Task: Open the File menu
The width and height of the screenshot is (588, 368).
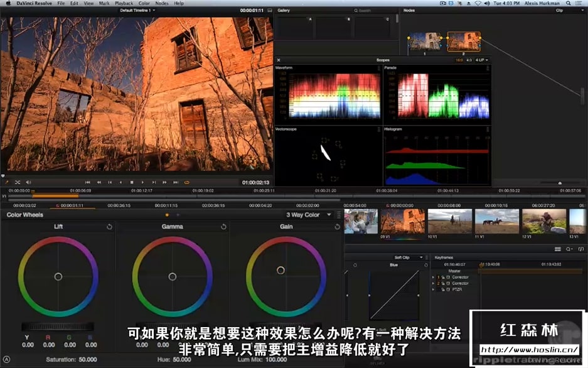Action: click(61, 3)
